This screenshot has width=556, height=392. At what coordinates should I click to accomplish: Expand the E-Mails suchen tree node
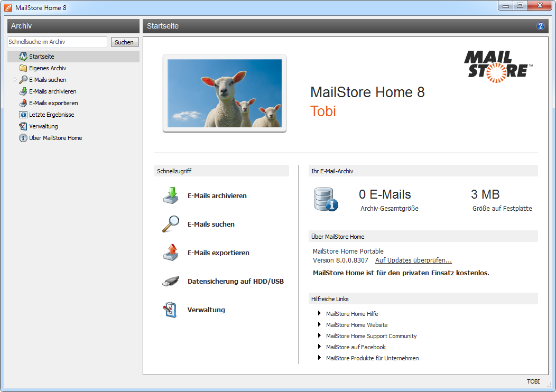(15, 80)
